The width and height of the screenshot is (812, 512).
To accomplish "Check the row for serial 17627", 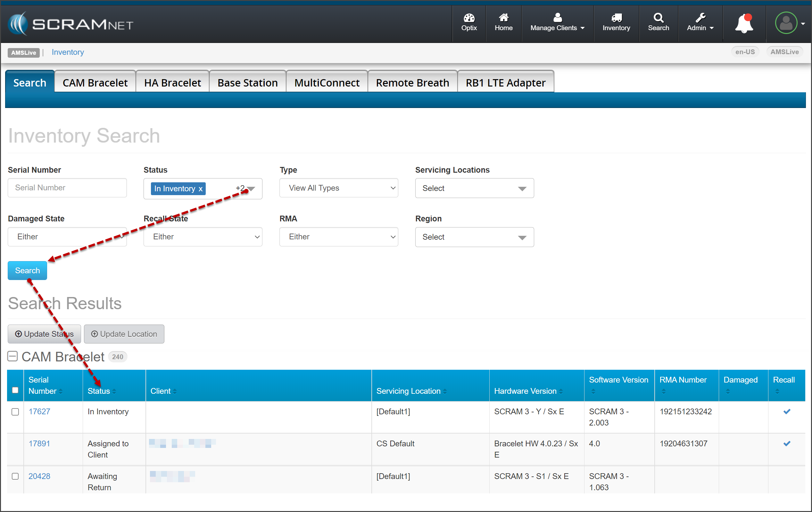I will (x=15, y=412).
